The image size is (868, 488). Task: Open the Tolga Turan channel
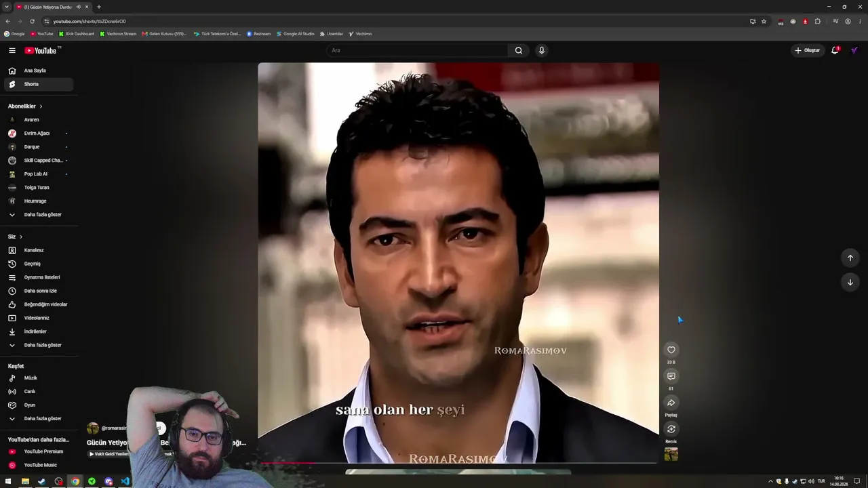(x=39, y=188)
